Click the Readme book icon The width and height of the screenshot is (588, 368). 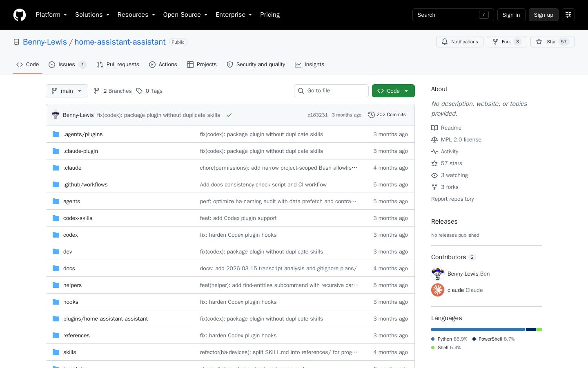tap(434, 128)
